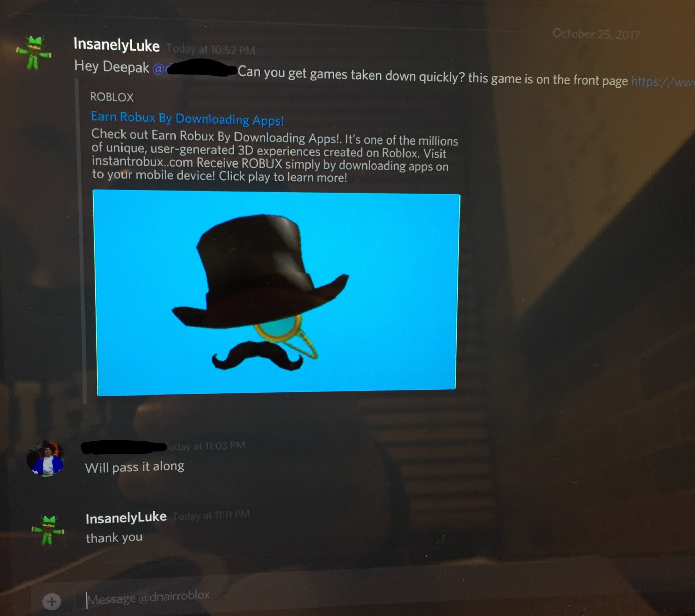Click the InsanelyLuke username on the first message

click(117, 45)
